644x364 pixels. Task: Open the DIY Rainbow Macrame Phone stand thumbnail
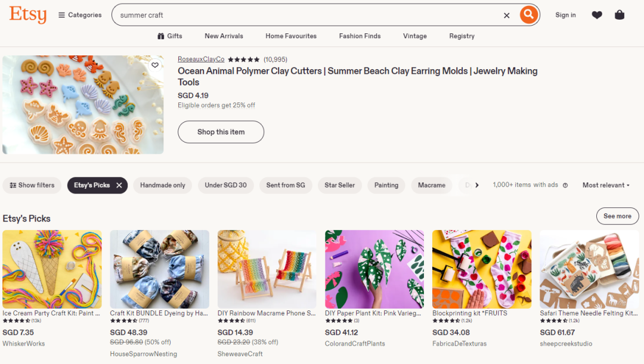(x=267, y=269)
